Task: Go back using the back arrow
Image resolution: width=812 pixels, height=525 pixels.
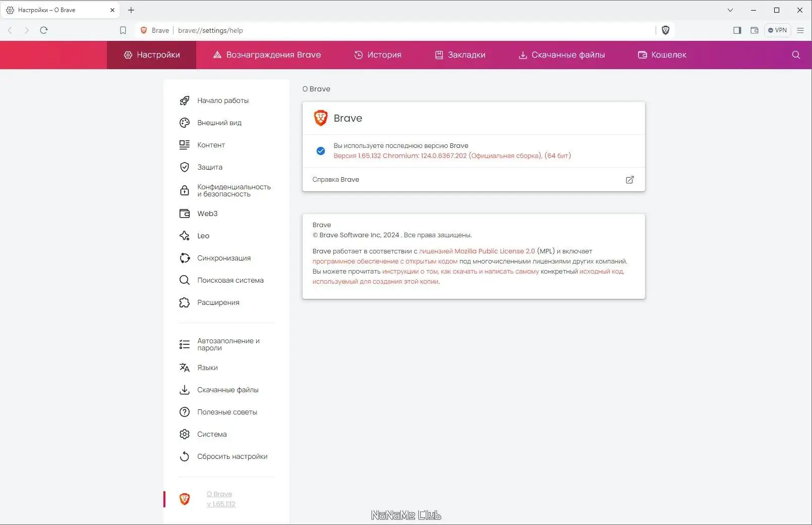Action: [10, 30]
